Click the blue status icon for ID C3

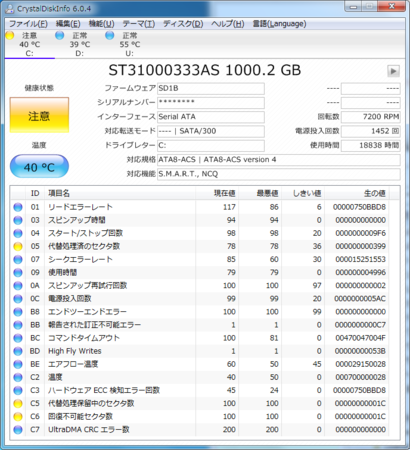[18, 390]
